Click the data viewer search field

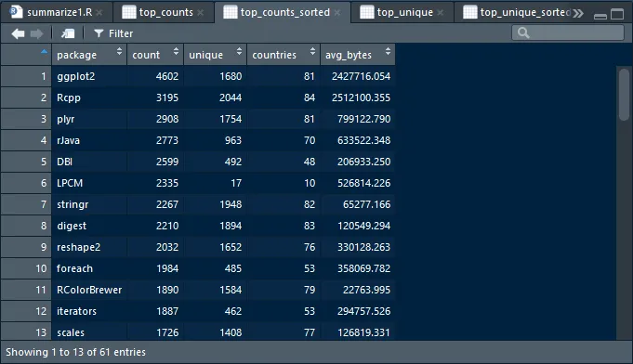pos(568,32)
